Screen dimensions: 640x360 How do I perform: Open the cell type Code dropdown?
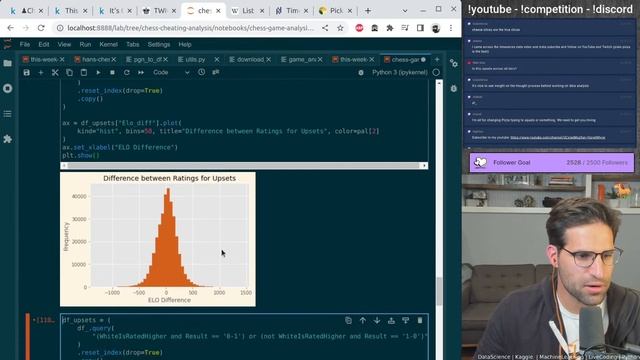(x=171, y=73)
